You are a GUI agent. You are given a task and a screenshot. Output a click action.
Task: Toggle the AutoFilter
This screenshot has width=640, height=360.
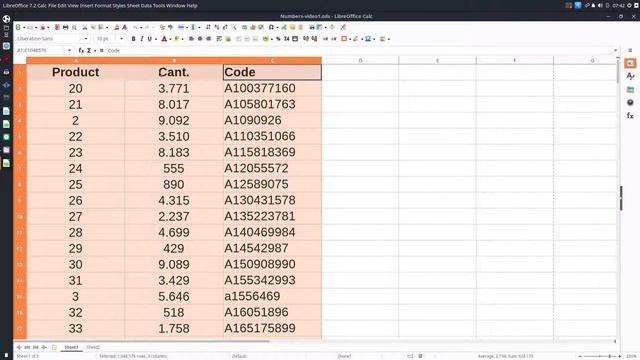(x=233, y=27)
